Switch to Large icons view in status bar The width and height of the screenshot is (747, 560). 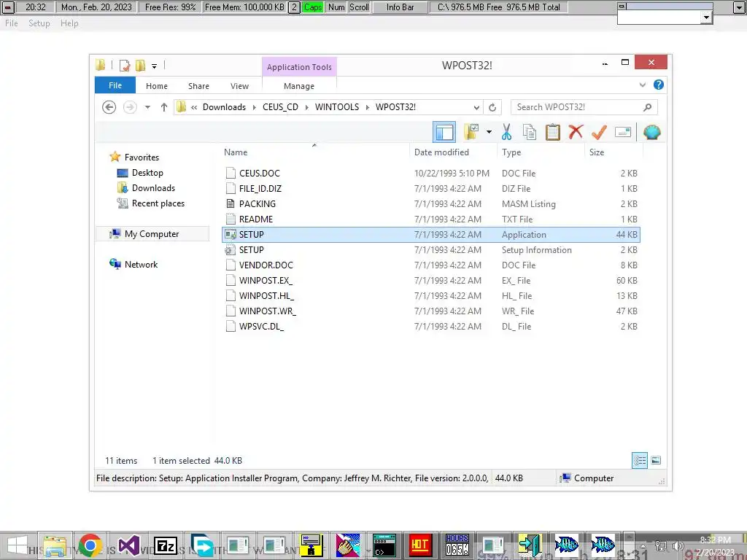pos(656,460)
